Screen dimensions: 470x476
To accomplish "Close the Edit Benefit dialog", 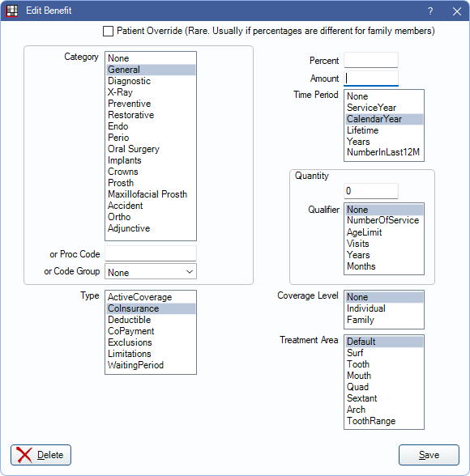I will coord(457,11).
